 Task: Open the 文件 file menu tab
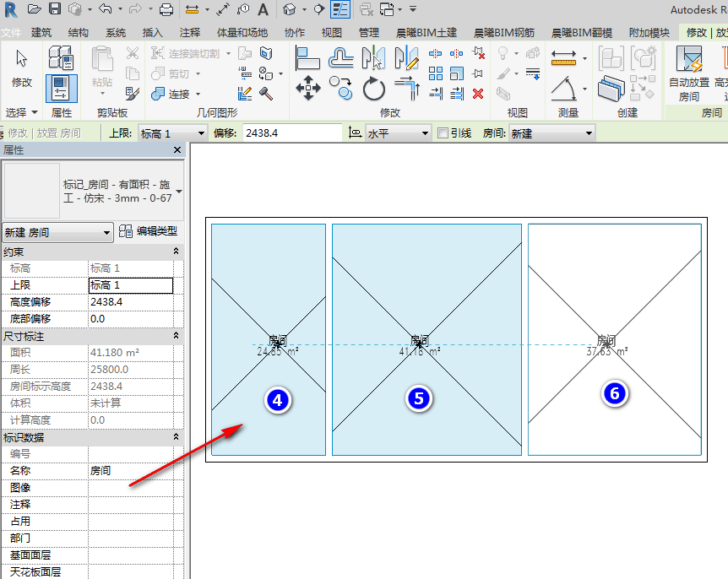(x=11, y=32)
